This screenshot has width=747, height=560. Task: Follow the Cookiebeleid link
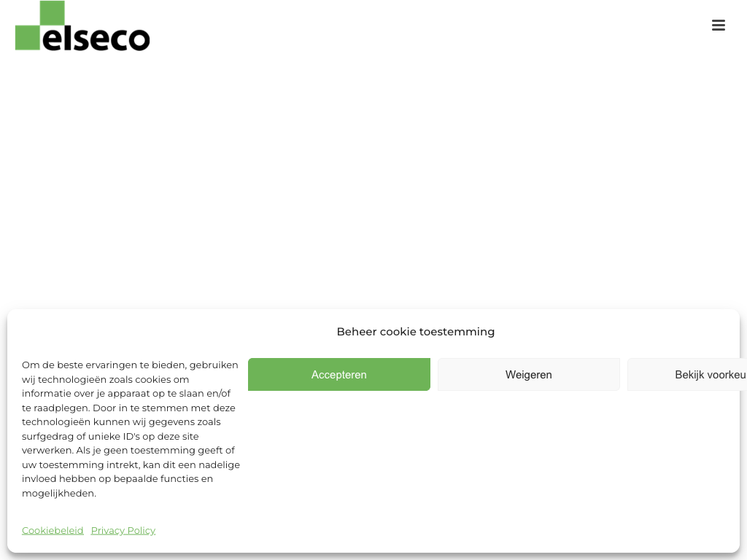[53, 530]
